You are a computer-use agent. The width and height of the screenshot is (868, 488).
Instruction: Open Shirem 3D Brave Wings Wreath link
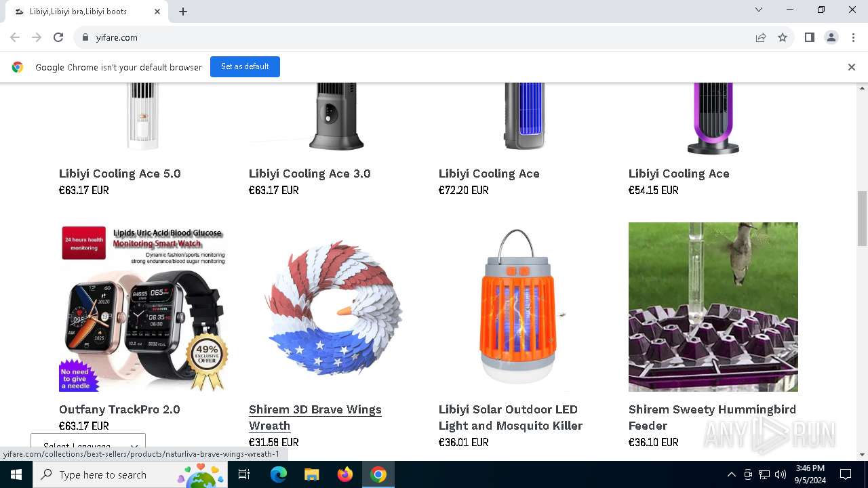[x=315, y=418]
